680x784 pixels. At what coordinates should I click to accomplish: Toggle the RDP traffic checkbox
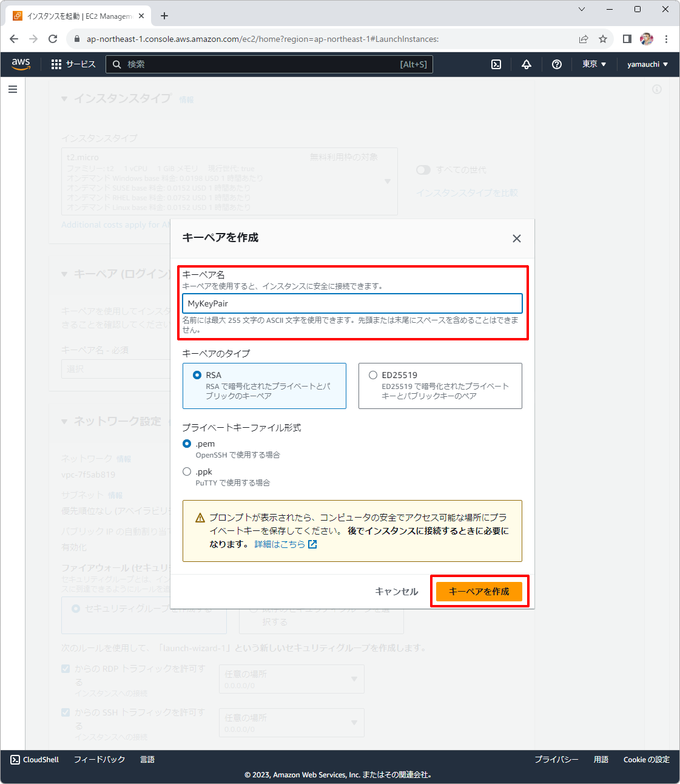click(66, 669)
